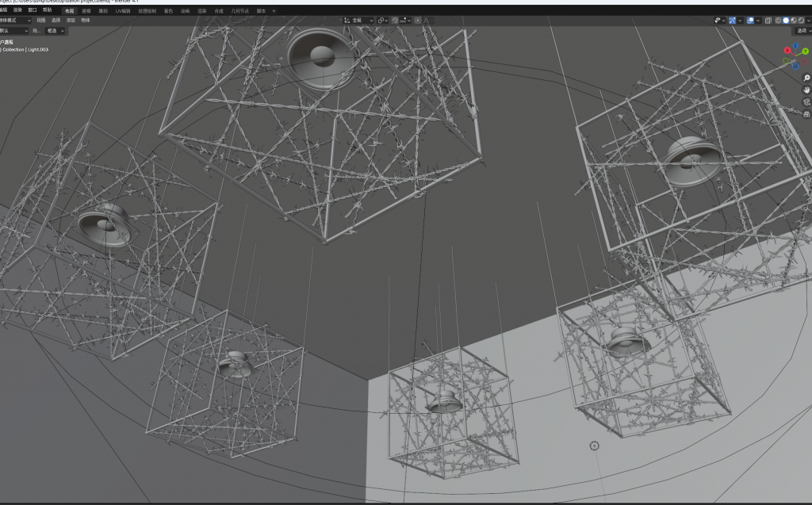Expand the viewport shading options dropdown
This screenshot has width=812, height=505.
(809, 20)
